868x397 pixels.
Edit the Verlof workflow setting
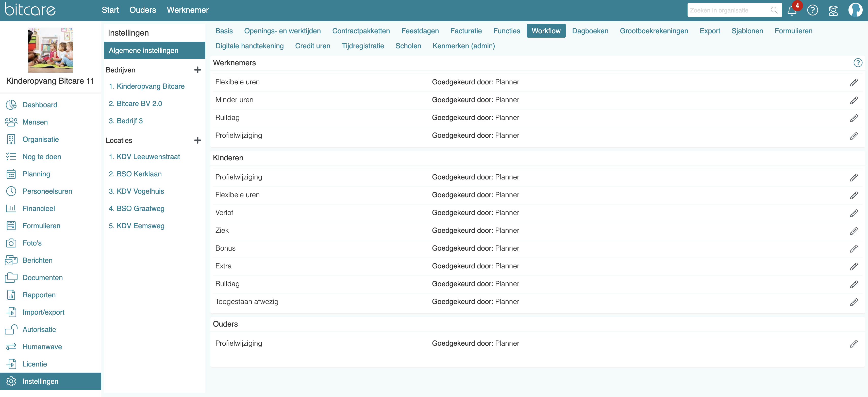pyautogui.click(x=854, y=213)
